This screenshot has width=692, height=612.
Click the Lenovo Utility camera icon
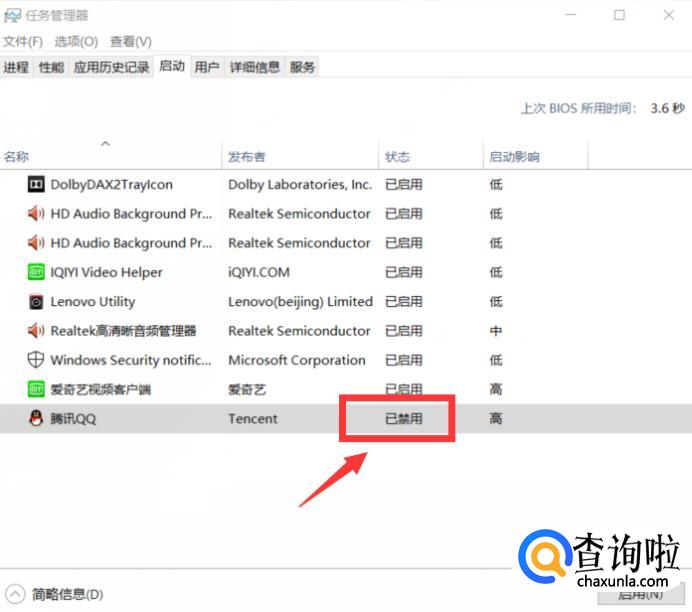36,302
